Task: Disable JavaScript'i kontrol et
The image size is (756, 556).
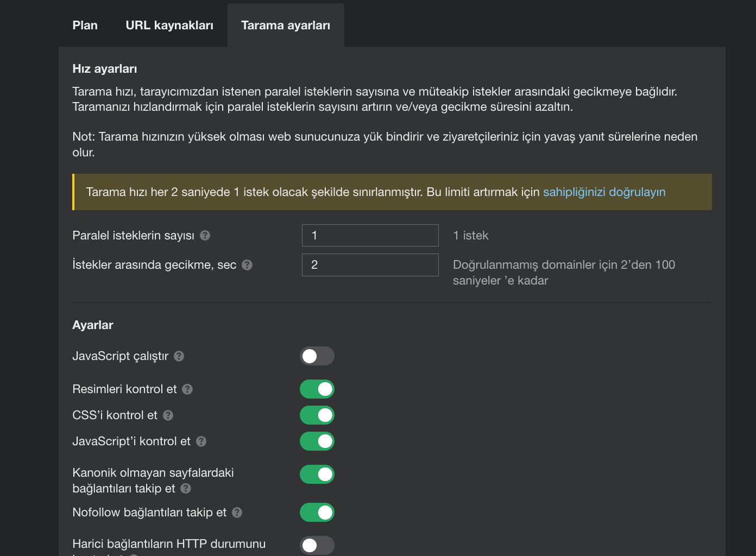Action: tap(317, 441)
